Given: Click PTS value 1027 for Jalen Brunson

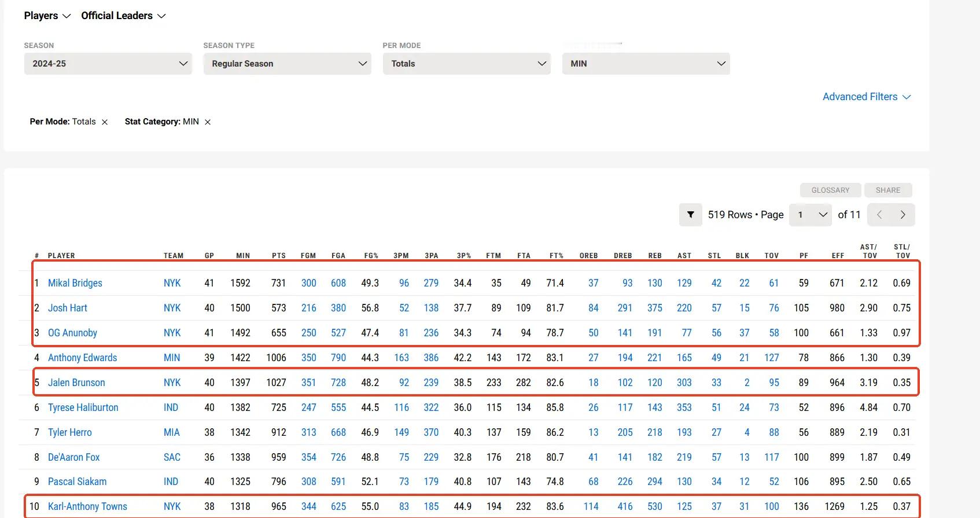Looking at the screenshot, I should coord(276,383).
